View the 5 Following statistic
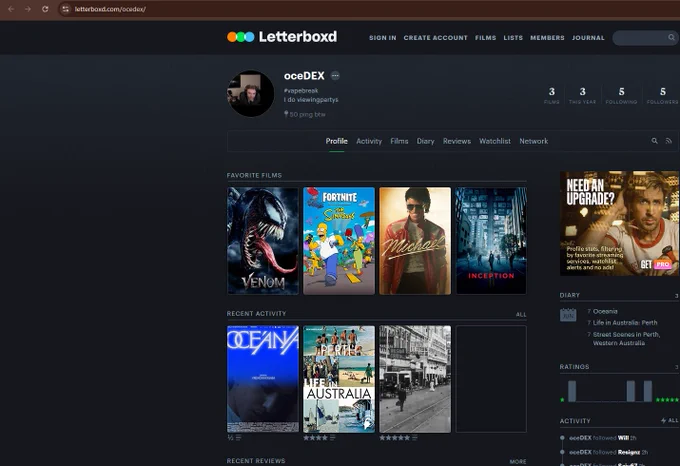Screen dimensions: 680x466 [x=621, y=95]
